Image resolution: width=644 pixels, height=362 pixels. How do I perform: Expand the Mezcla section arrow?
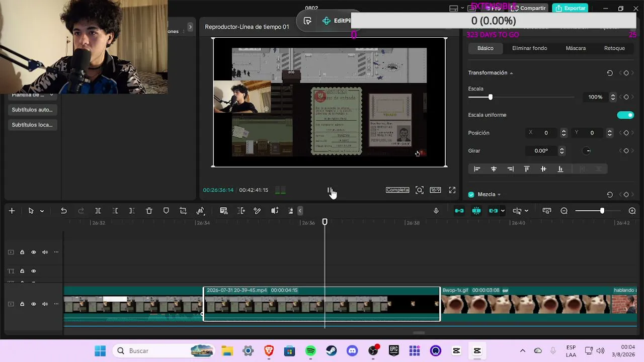point(499,195)
